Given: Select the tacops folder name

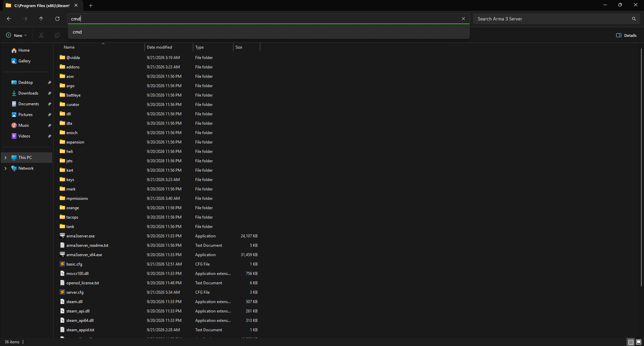Looking at the screenshot, I should click(72, 217).
